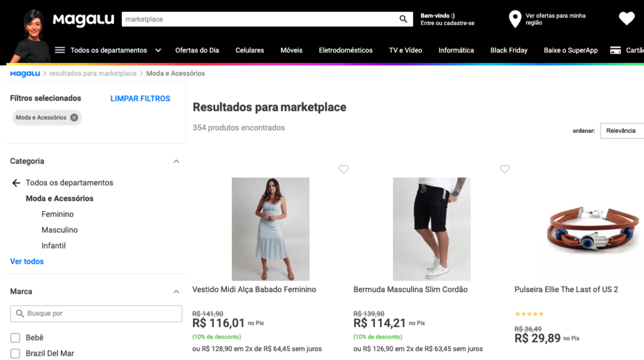Viewport: 644px width, 360px height.
Task: Click the Magalu logo in header
Action: tap(83, 20)
